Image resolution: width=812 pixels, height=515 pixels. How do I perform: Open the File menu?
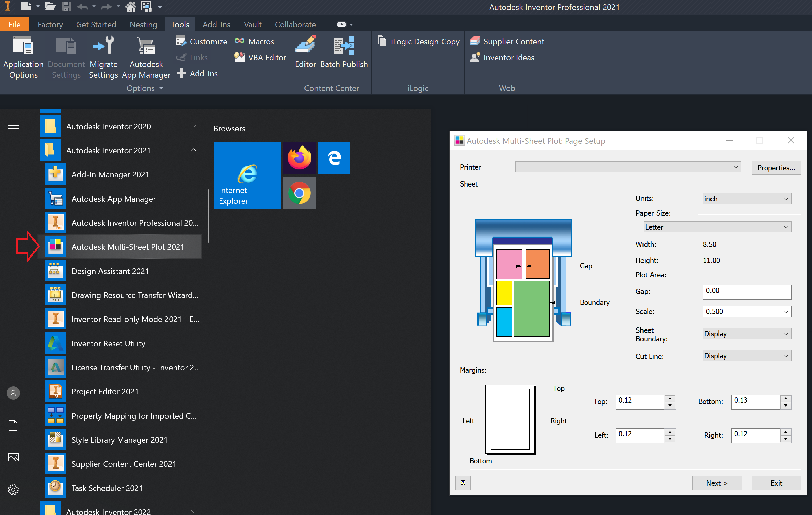[x=14, y=24]
